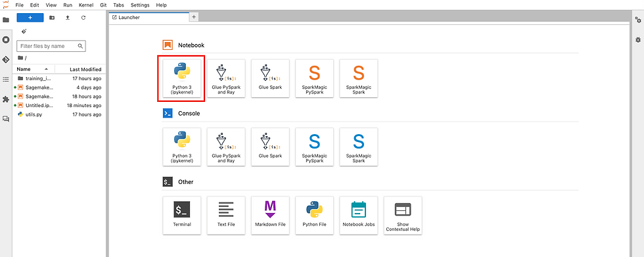Open the File menu
The image size is (644, 257).
(x=19, y=5)
